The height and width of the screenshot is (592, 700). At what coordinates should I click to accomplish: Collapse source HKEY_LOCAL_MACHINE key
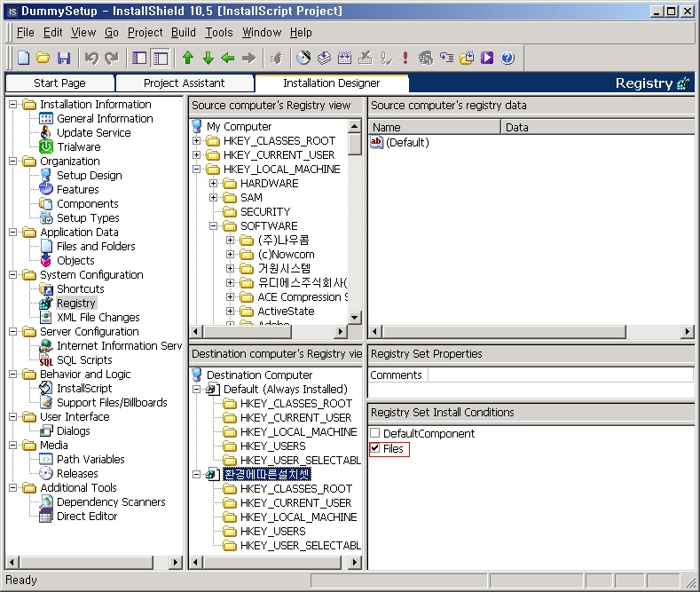tap(196, 170)
